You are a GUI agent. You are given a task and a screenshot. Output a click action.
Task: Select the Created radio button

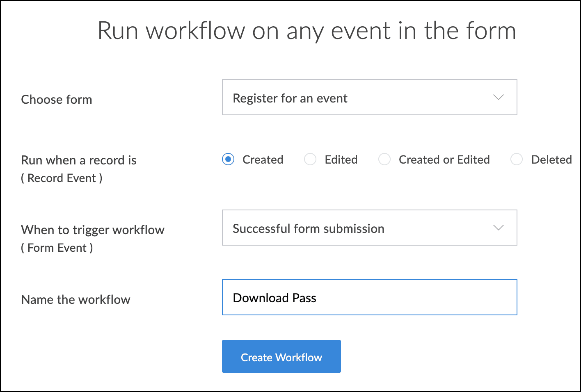point(228,159)
